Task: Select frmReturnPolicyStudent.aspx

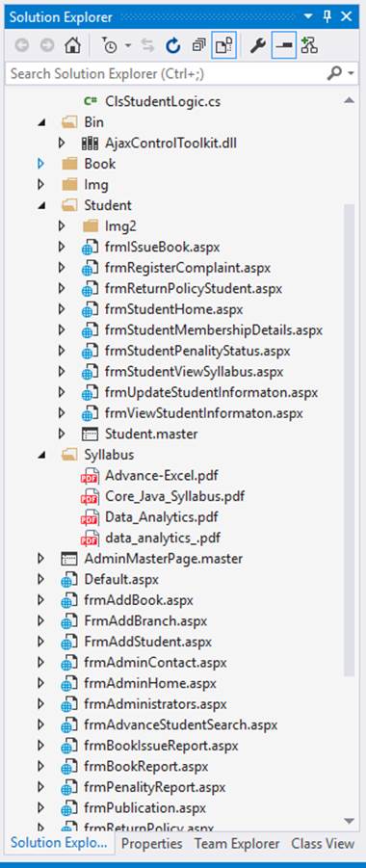Action: pos(194,288)
